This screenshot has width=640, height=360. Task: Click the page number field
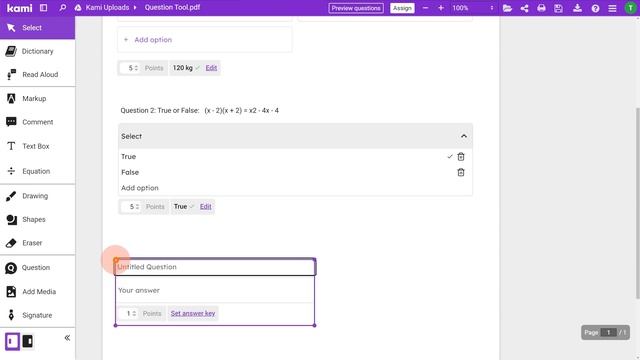(x=609, y=332)
